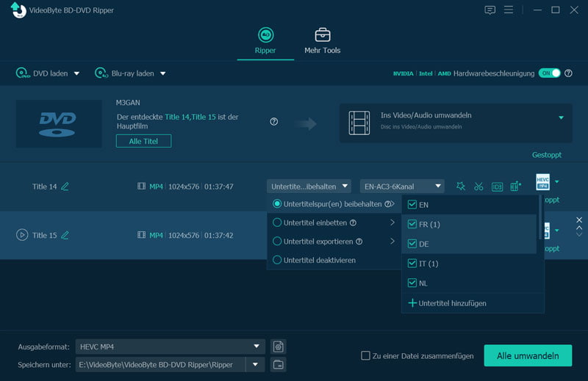Expand the Ins Video/Audio umwandeln dropdown
Viewport: 588px width, 381px height.
click(561, 117)
